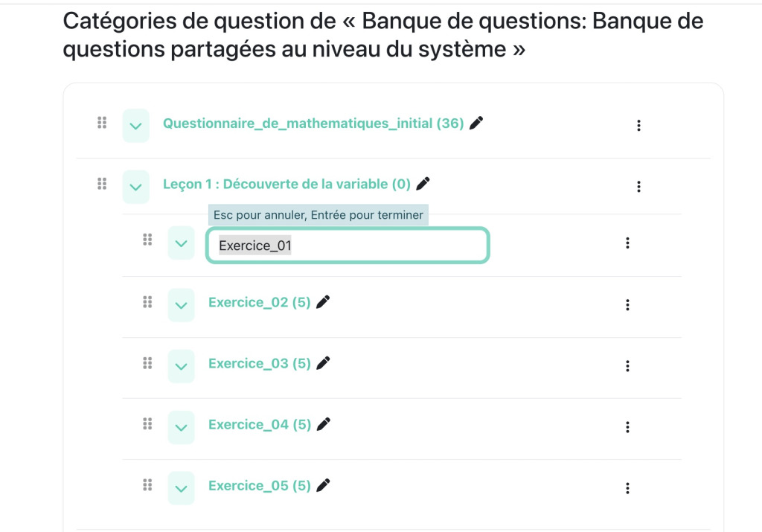Click the edit pencil next to Questionnaire_de_mathematiques_initial
Viewport: 762px width, 532px height.
pyautogui.click(x=476, y=123)
